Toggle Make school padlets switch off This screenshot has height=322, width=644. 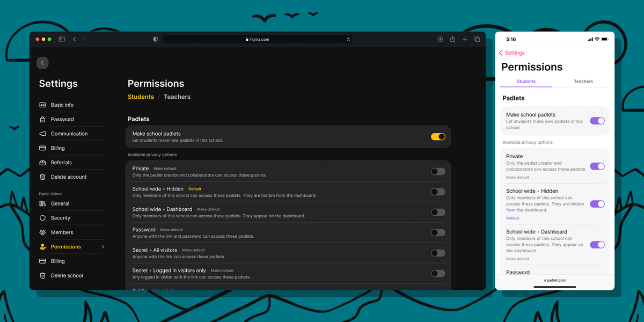pos(438,137)
